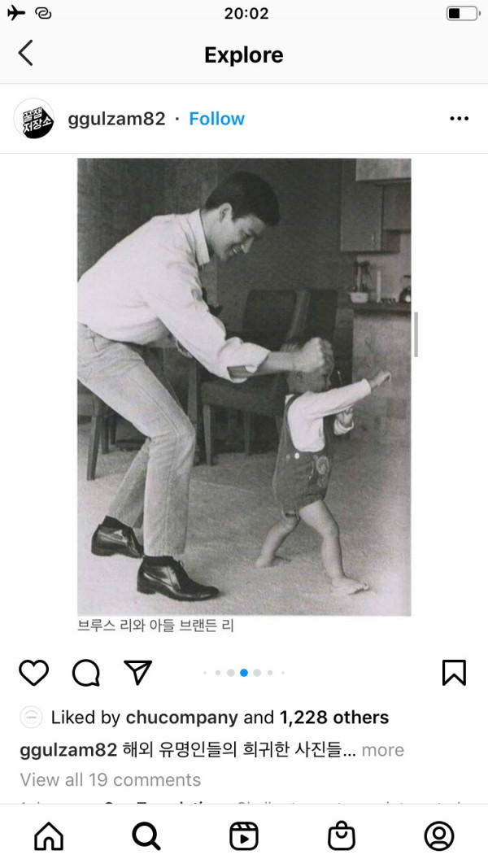488x868 pixels.
Task: Open Profile tab in bottom bar
Action: 439,835
